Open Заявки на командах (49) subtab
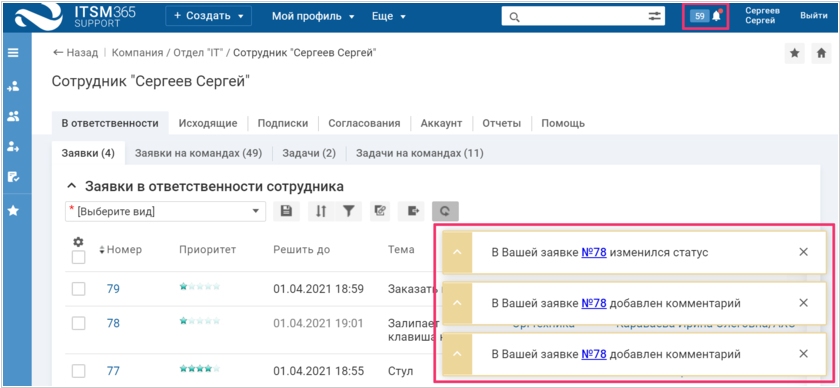Image resolution: width=840 pixels, height=388 pixels. (x=198, y=153)
